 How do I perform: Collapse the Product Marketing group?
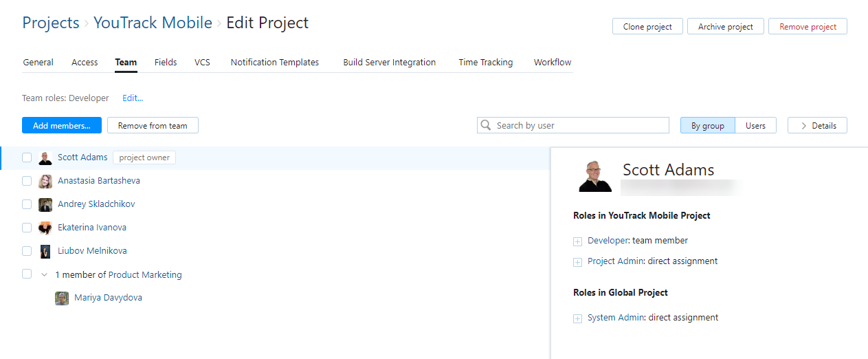[45, 275]
